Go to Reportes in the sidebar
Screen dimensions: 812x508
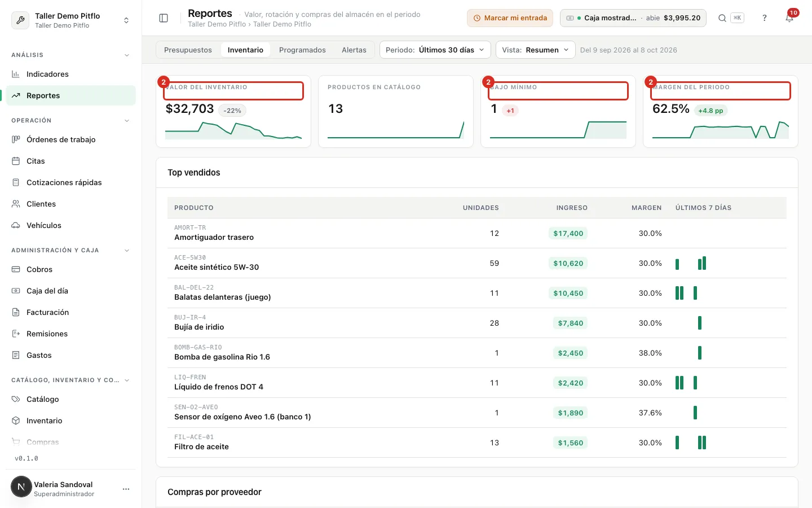tap(71, 95)
